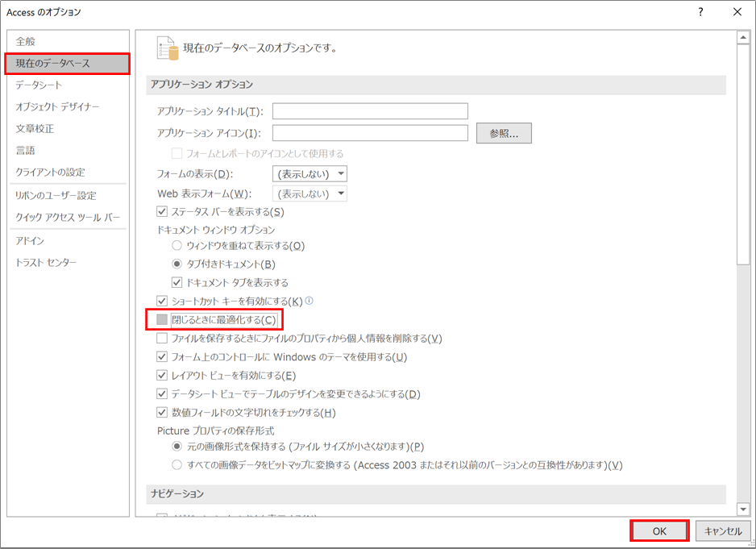Click info icon beside ショートカット キー option

pos(309,301)
